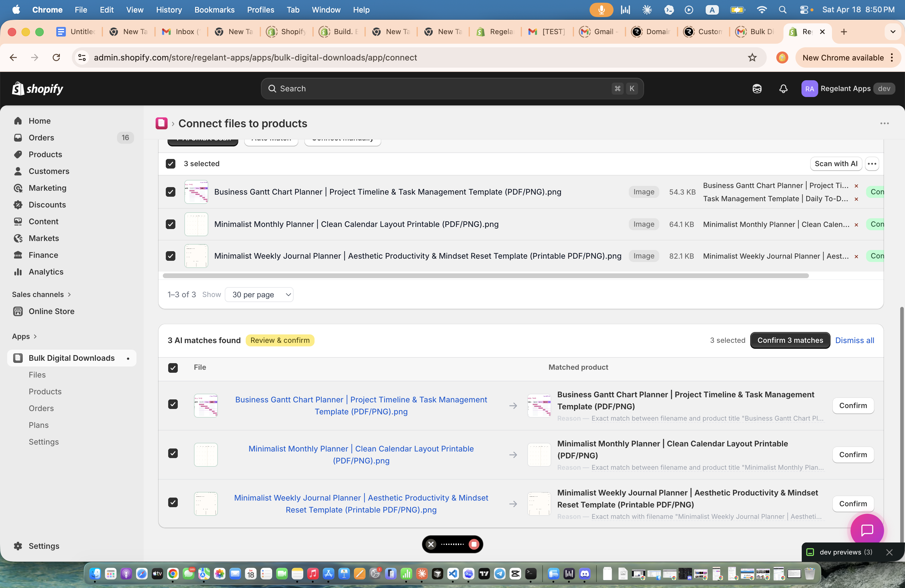Open the Analytics section
The image size is (905, 588).
46,272
